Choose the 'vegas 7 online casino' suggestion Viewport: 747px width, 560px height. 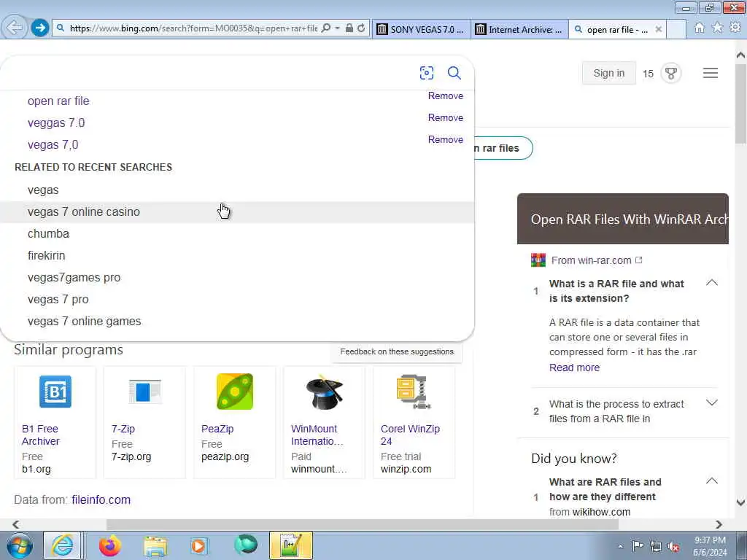tap(237, 212)
